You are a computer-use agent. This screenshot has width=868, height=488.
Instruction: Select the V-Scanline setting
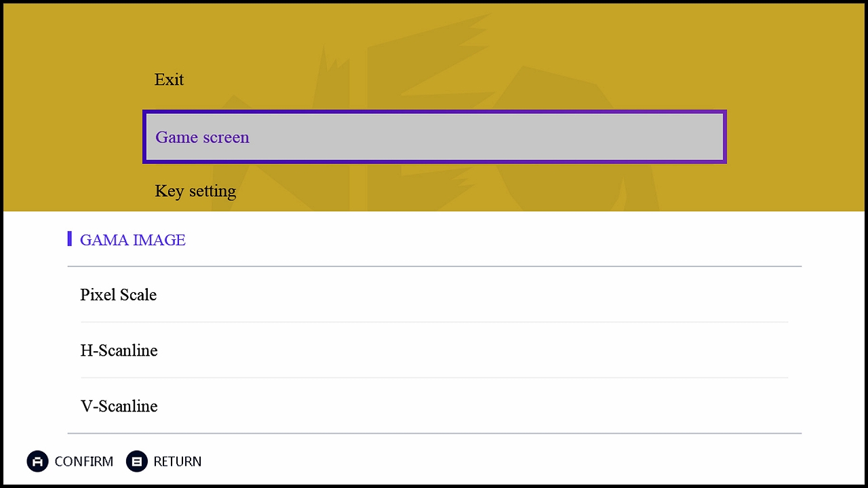[434, 406]
